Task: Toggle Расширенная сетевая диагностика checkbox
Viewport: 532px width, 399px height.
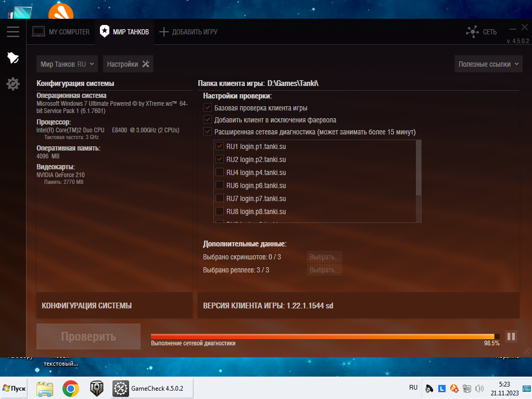Action: (x=207, y=131)
